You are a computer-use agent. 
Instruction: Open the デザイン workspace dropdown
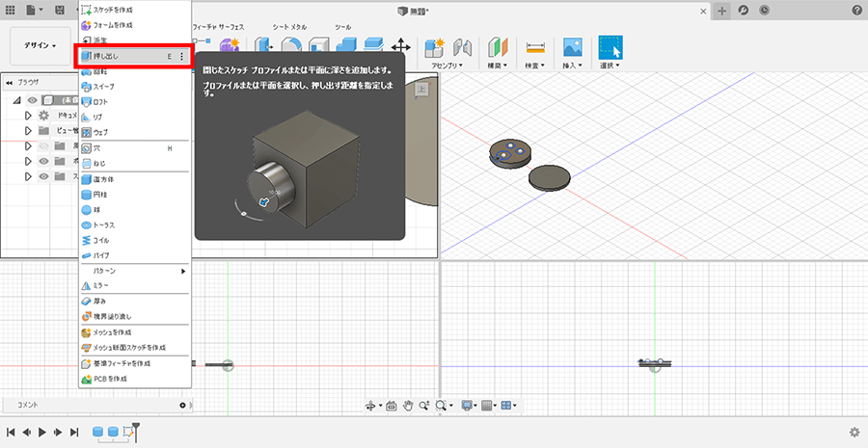[x=41, y=45]
